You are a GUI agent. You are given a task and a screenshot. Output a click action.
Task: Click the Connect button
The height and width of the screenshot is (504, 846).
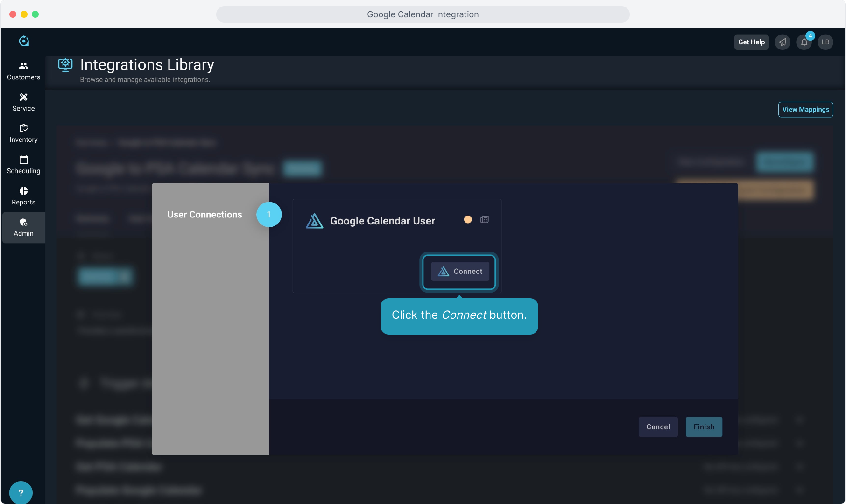coord(460,272)
